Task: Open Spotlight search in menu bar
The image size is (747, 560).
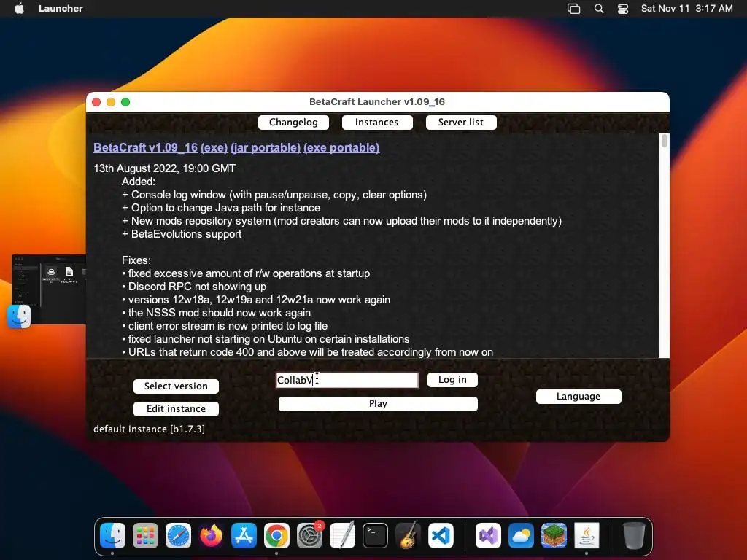Action: point(599,9)
